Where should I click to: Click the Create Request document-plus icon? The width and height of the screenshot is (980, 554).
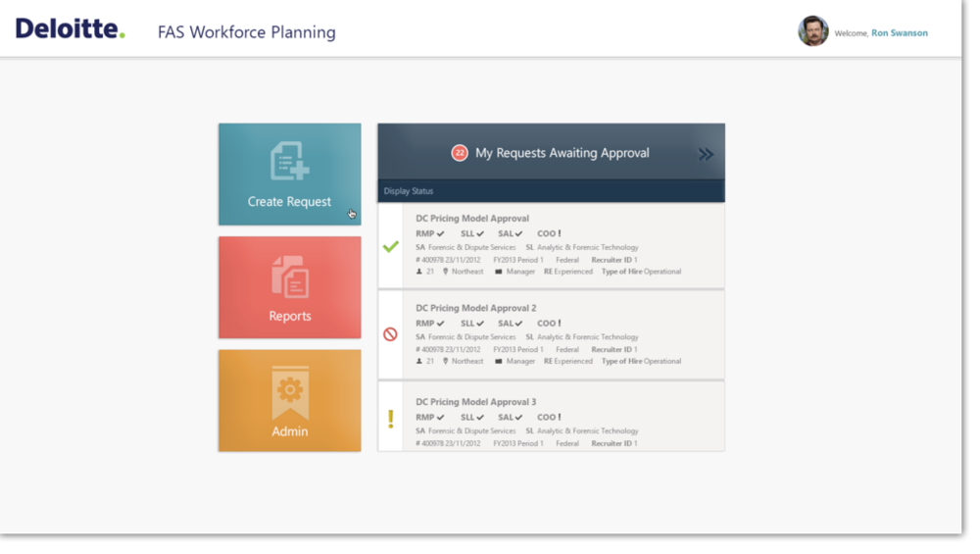click(x=289, y=161)
